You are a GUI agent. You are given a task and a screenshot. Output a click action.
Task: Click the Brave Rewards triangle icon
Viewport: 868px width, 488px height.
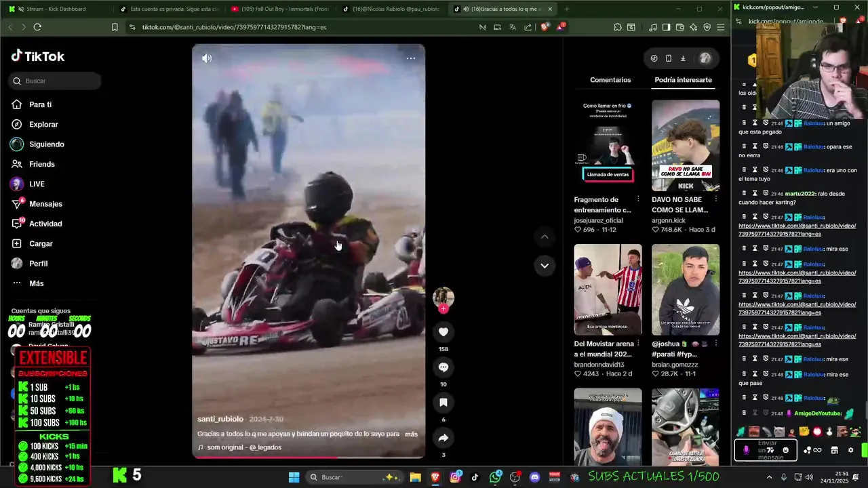pyautogui.click(x=561, y=27)
